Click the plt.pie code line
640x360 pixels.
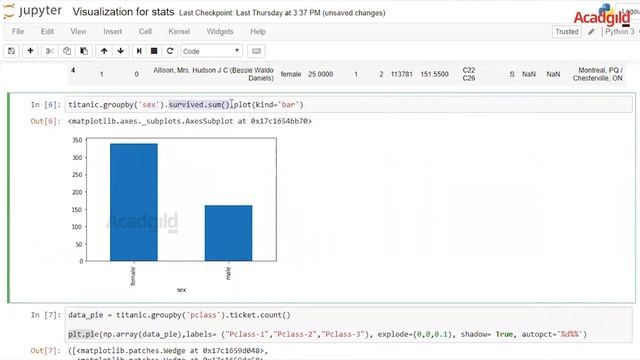(327, 334)
